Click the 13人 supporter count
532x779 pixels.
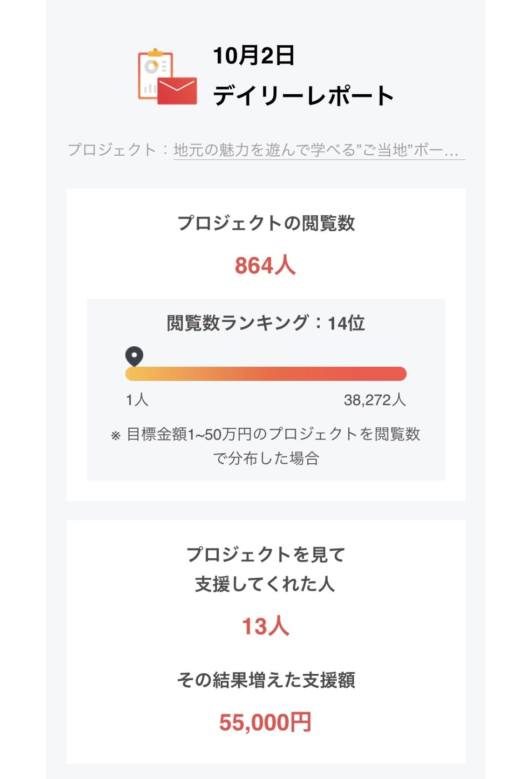pyautogui.click(x=266, y=626)
